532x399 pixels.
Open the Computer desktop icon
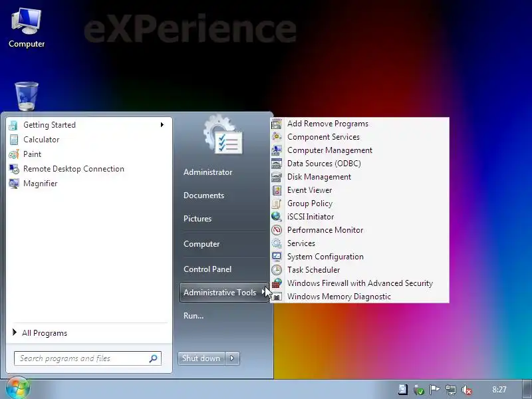coord(27,27)
